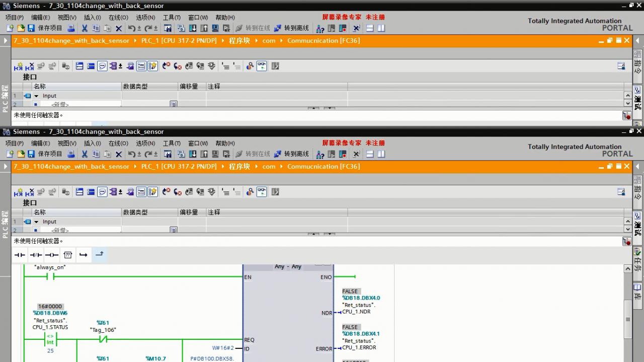Split editor horizontally in lower window
Image resolution: width=644 pixels, height=362 pixels.
(370, 154)
